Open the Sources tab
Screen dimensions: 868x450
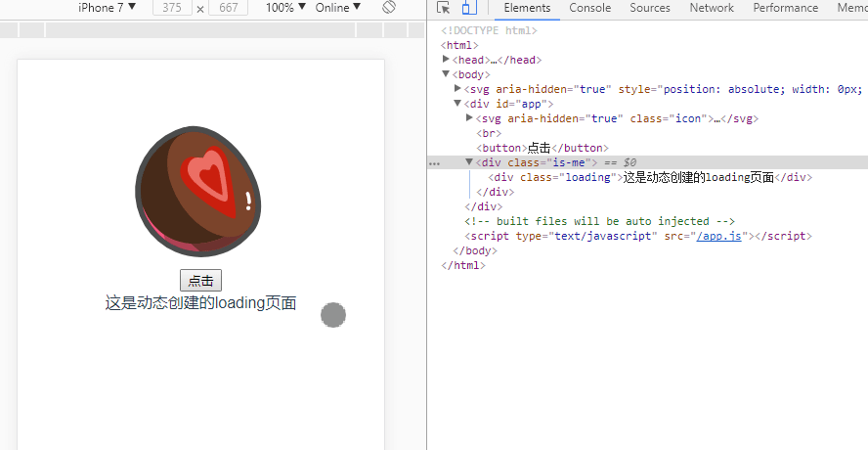(650, 8)
